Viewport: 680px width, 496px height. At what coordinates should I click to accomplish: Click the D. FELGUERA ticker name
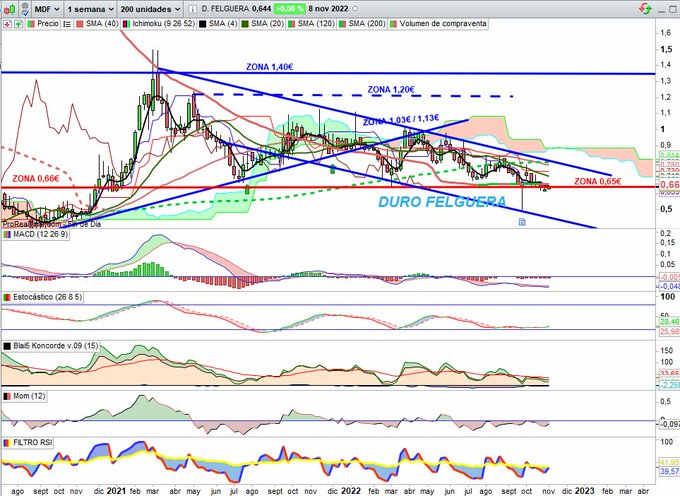(225, 9)
